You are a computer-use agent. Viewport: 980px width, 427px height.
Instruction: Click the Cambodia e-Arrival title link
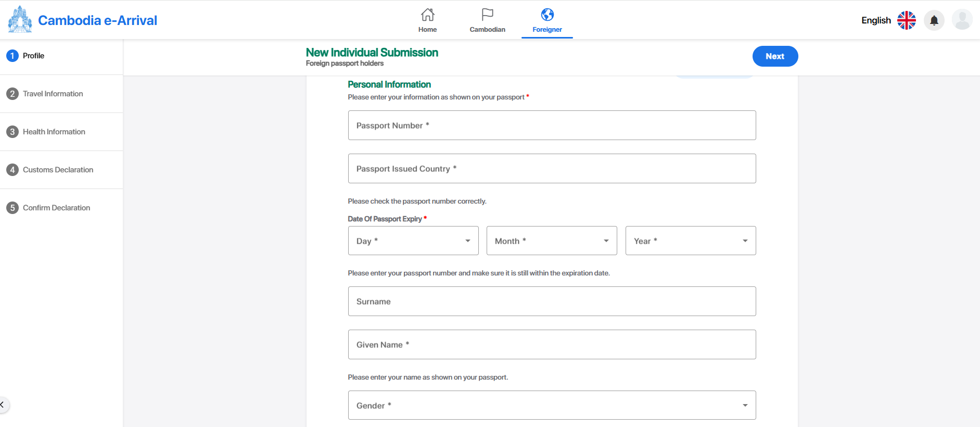tap(98, 20)
